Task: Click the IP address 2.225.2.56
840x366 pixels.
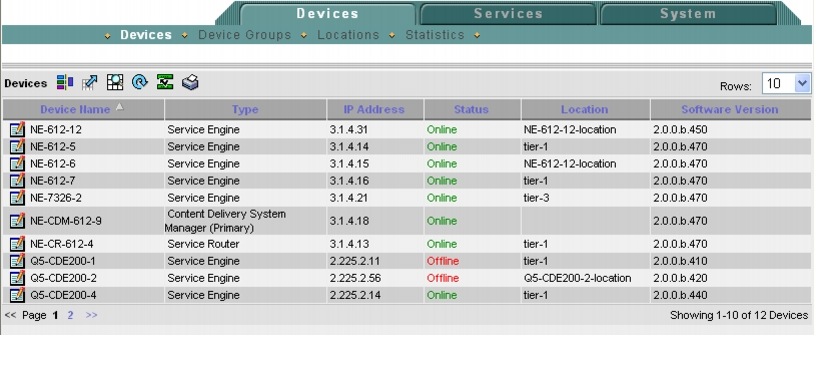Action: coord(355,278)
